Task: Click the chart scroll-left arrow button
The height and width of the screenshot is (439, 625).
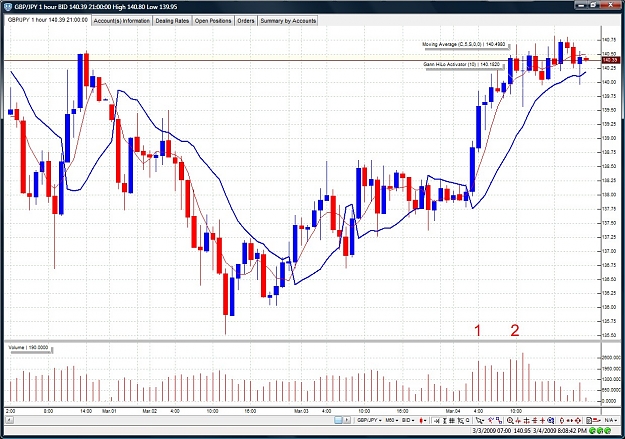Action: [x=9, y=420]
